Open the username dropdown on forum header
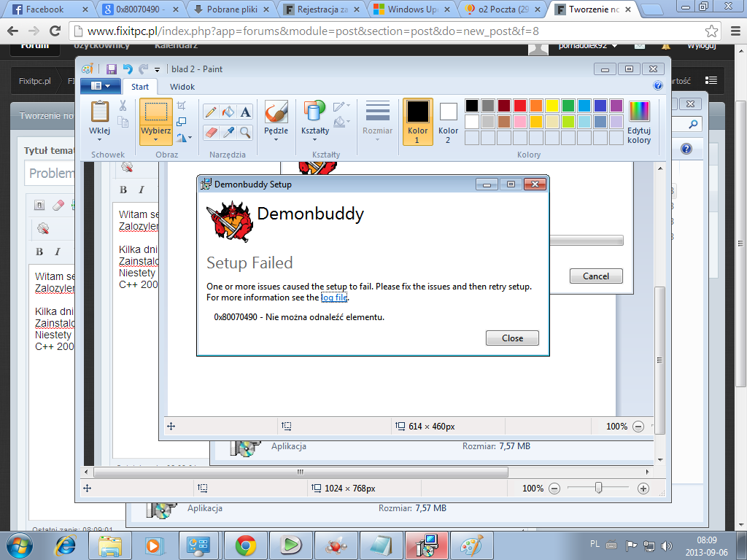 tap(588, 46)
